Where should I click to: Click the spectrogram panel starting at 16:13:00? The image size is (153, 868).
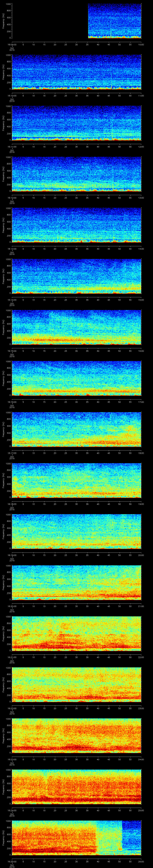point(76,225)
